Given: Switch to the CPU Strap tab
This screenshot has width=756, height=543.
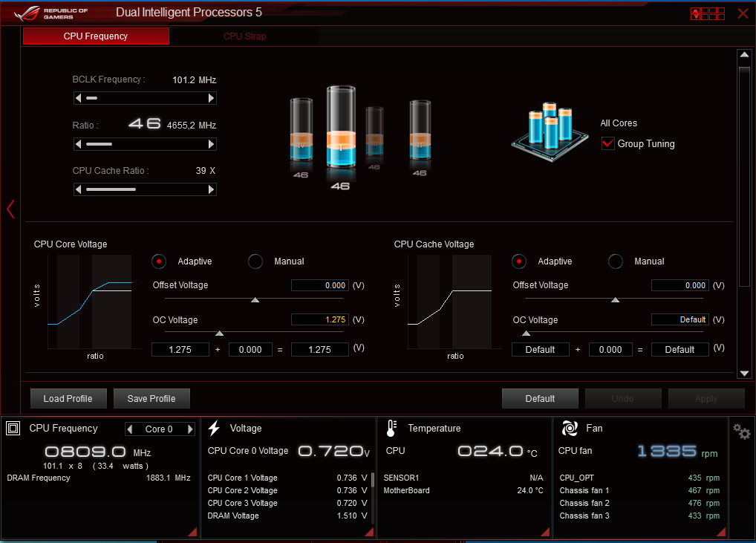Looking at the screenshot, I should tap(244, 36).
